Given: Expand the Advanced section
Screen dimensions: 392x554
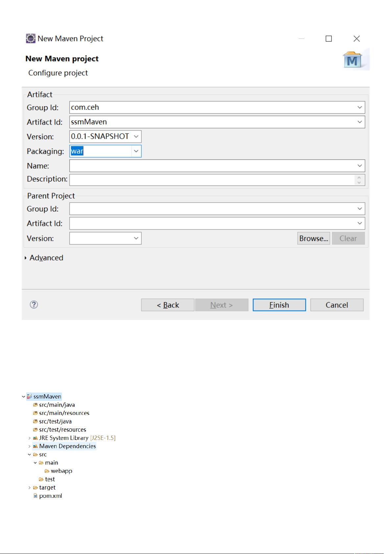Looking at the screenshot, I should coord(26,258).
